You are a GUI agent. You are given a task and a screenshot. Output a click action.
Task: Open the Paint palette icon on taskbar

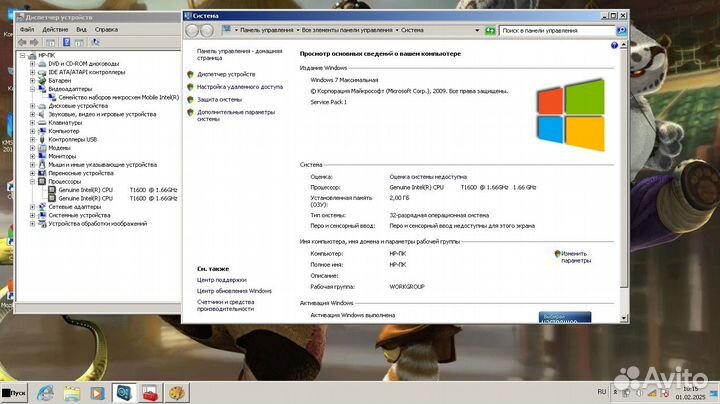176,393
